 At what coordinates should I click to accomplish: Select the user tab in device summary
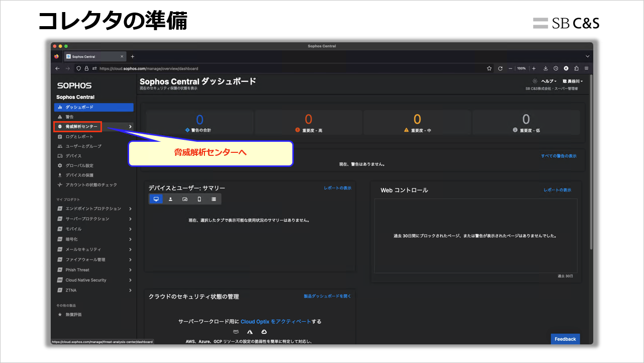[x=170, y=199]
